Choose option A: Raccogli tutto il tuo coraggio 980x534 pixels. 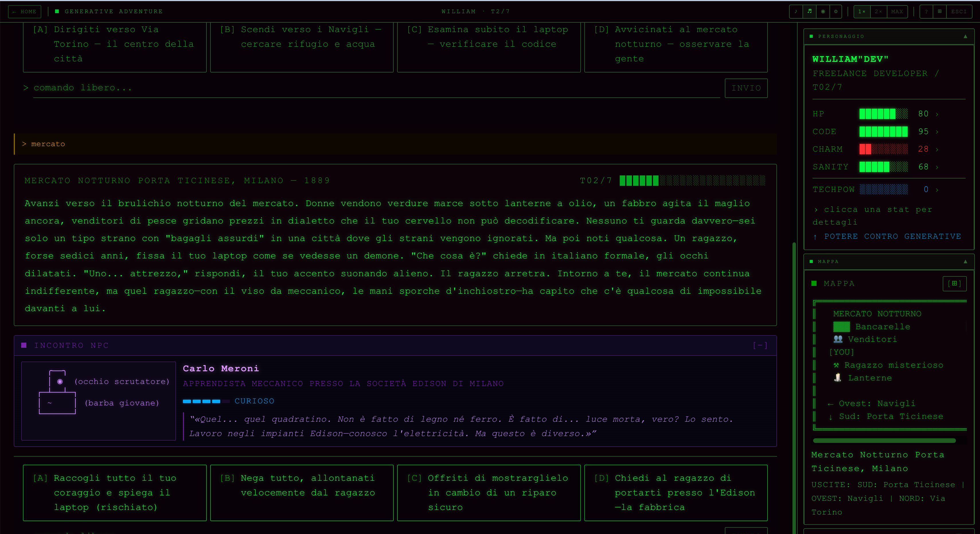[114, 492]
